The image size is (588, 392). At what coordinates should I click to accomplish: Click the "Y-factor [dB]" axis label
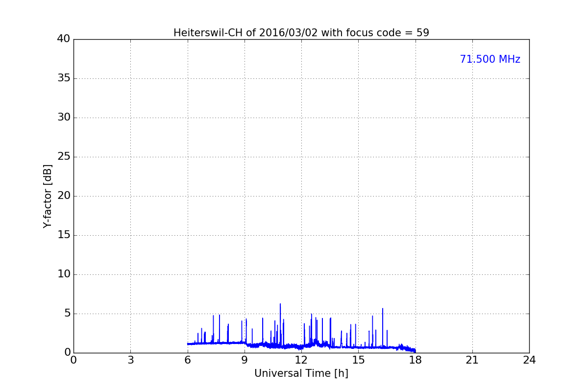coord(48,196)
